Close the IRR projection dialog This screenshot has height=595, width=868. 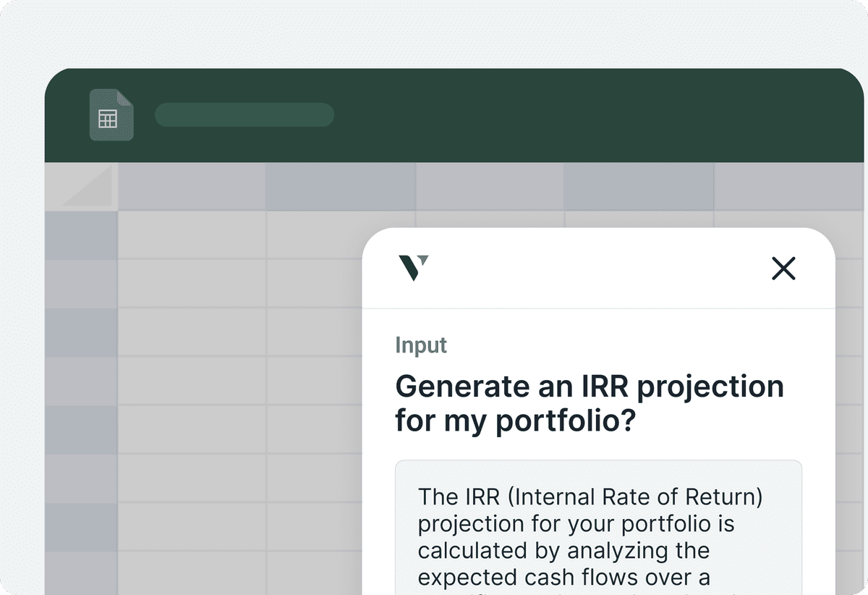[783, 268]
